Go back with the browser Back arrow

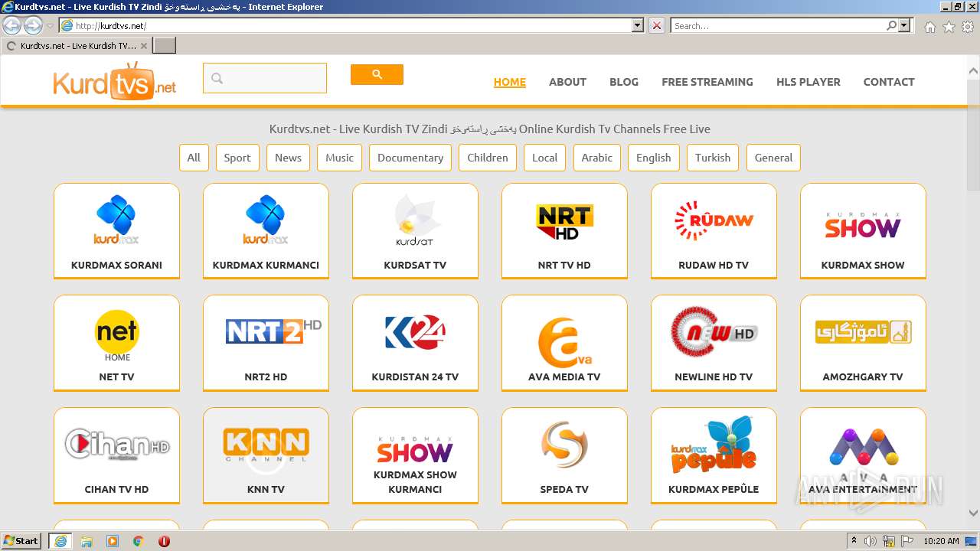point(11,25)
